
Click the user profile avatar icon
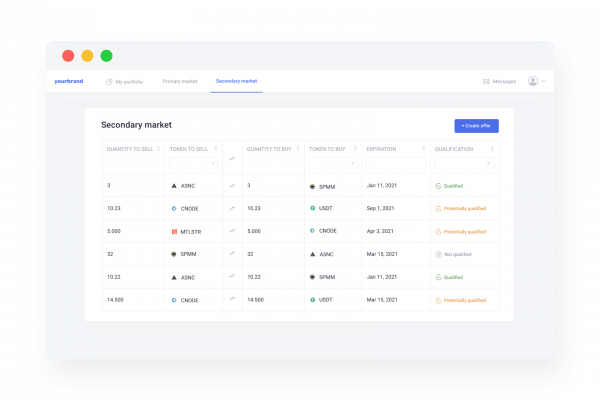(532, 81)
